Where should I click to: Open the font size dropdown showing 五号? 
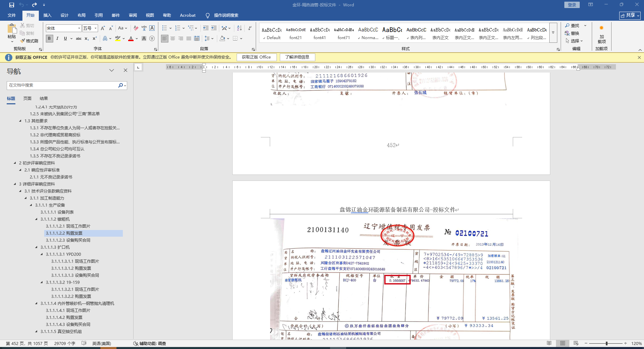[x=96, y=28]
